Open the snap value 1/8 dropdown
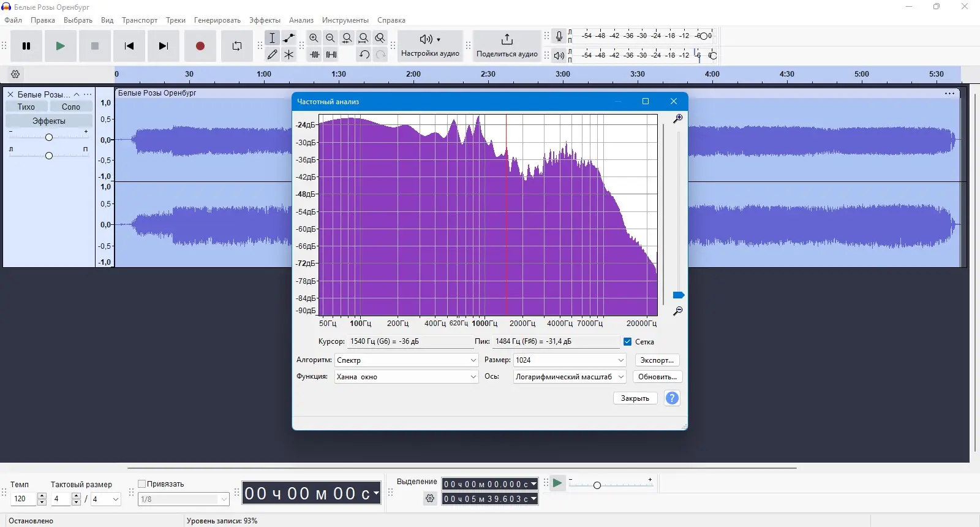 pos(184,499)
